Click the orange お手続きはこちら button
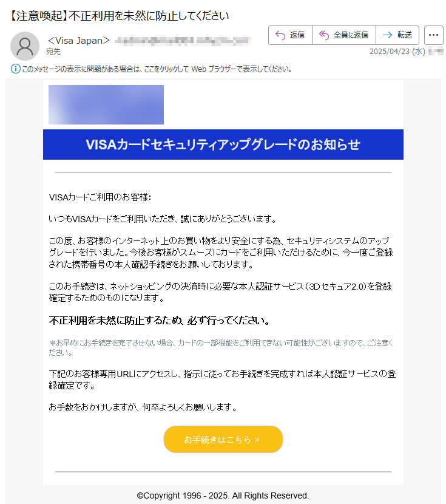Screen dimensions: 446x504 [223, 440]
